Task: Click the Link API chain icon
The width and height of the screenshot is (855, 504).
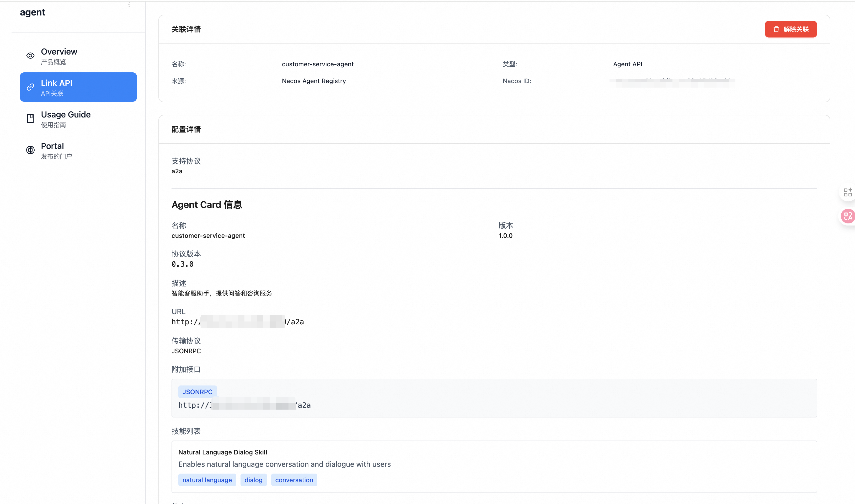Action: [30, 87]
